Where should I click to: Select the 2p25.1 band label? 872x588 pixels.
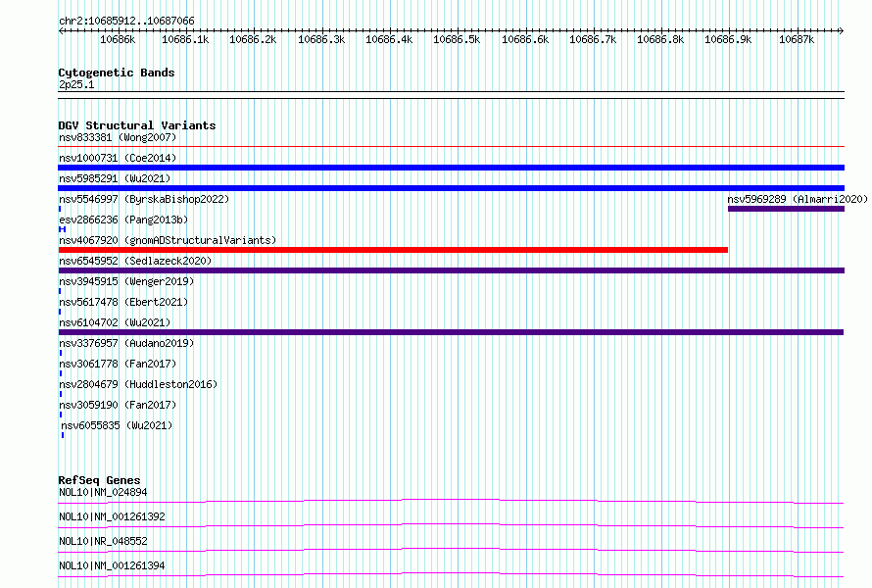click(x=76, y=84)
